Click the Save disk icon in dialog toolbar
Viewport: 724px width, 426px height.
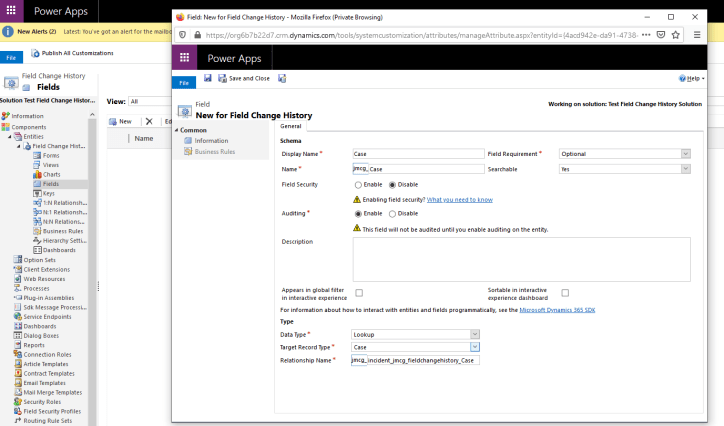click(x=207, y=78)
